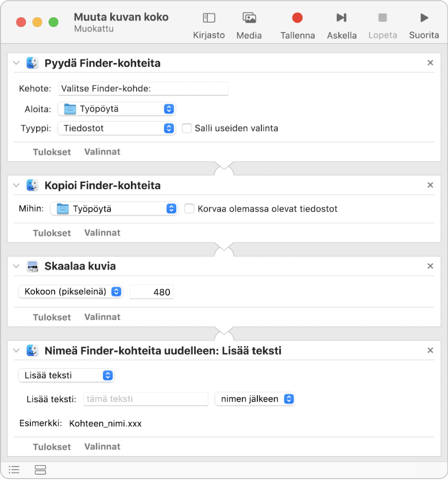The width and height of the screenshot is (448, 480).
Task: Remove the Skaalaa kuvia action
Action: (430, 266)
